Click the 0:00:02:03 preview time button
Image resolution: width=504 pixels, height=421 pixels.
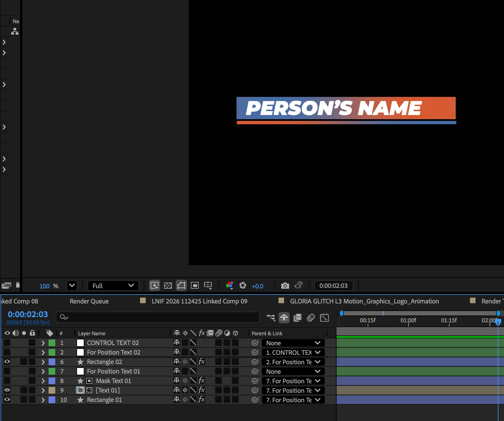pos(333,286)
